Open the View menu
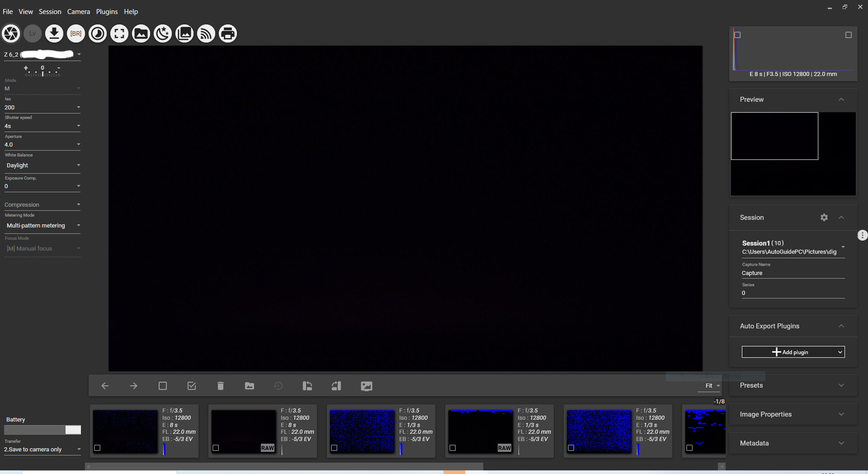Screen dimensions: 868x474 pos(26,12)
